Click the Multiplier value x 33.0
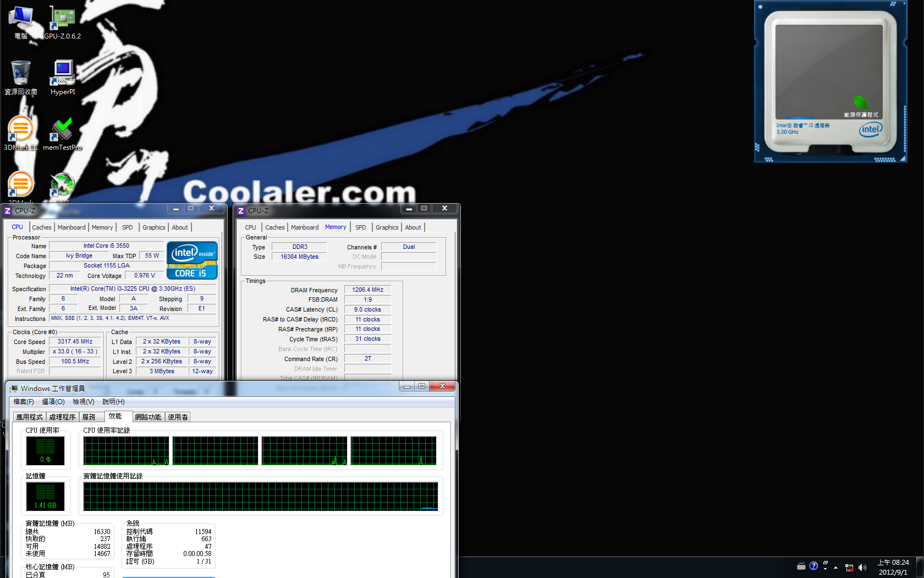 point(75,351)
